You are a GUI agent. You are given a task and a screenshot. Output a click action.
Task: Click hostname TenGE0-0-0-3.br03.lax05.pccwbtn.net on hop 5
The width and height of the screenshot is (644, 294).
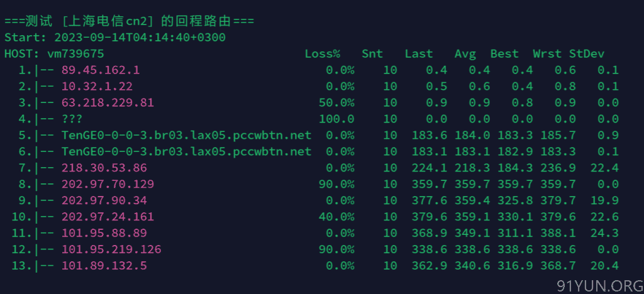186,135
